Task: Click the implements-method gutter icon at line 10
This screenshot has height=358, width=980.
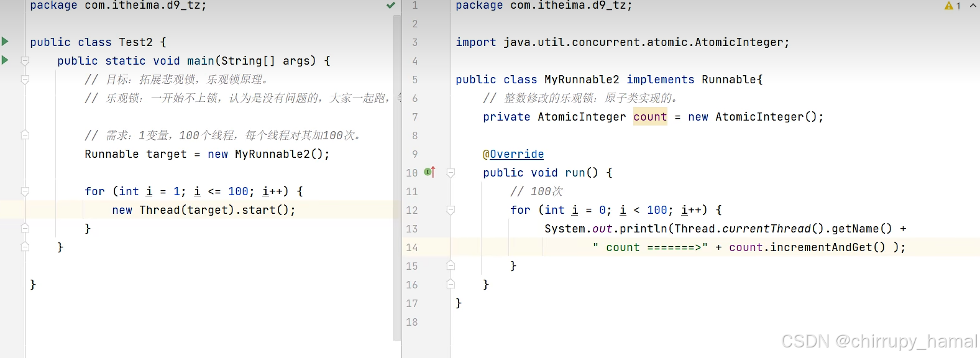Action: (429, 172)
